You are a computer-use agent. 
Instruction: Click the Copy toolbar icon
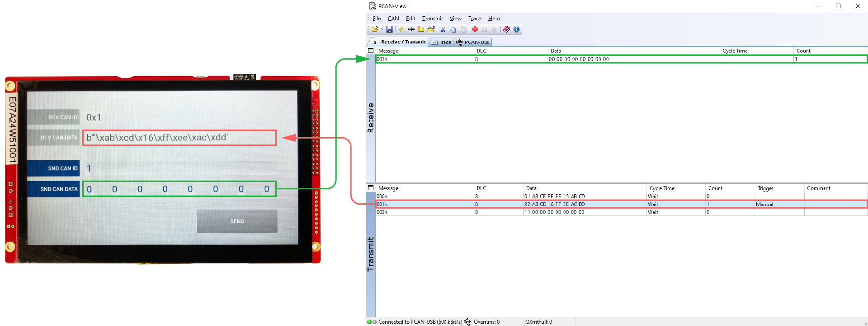(x=453, y=29)
